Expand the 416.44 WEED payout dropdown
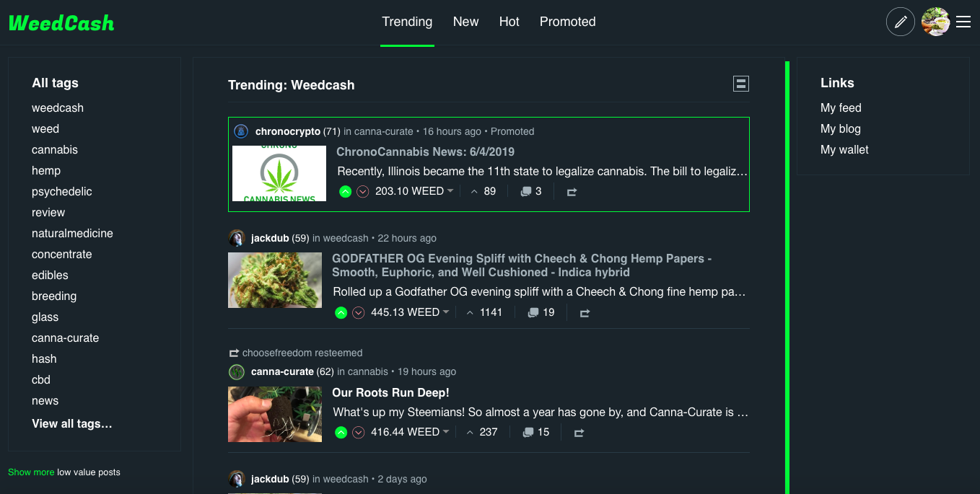This screenshot has width=980, height=494. tap(410, 433)
